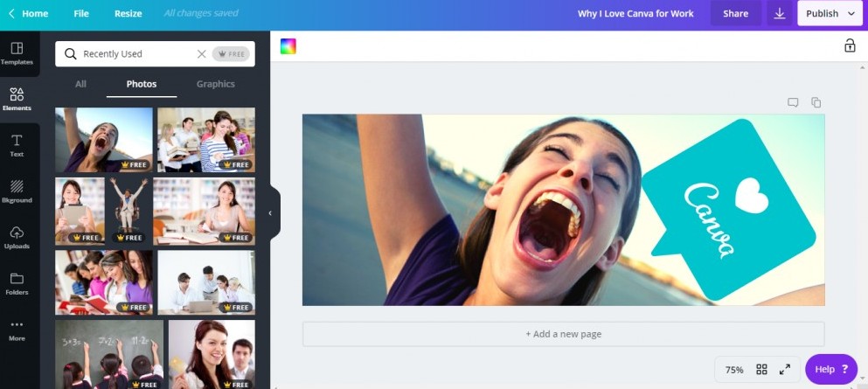Select the students with books in library thumbnail

[x=206, y=140]
